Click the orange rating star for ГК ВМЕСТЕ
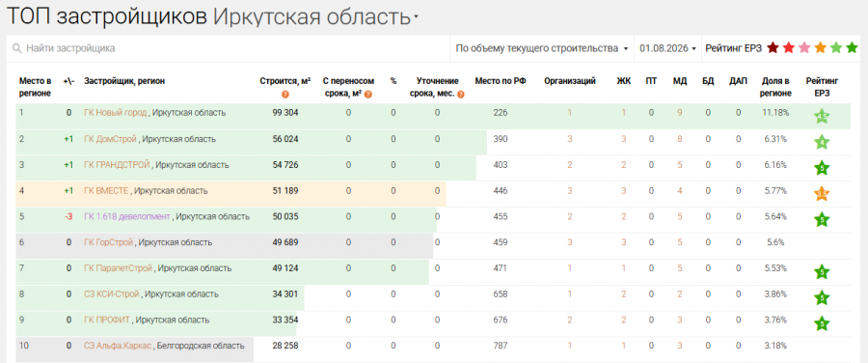 coord(822,194)
